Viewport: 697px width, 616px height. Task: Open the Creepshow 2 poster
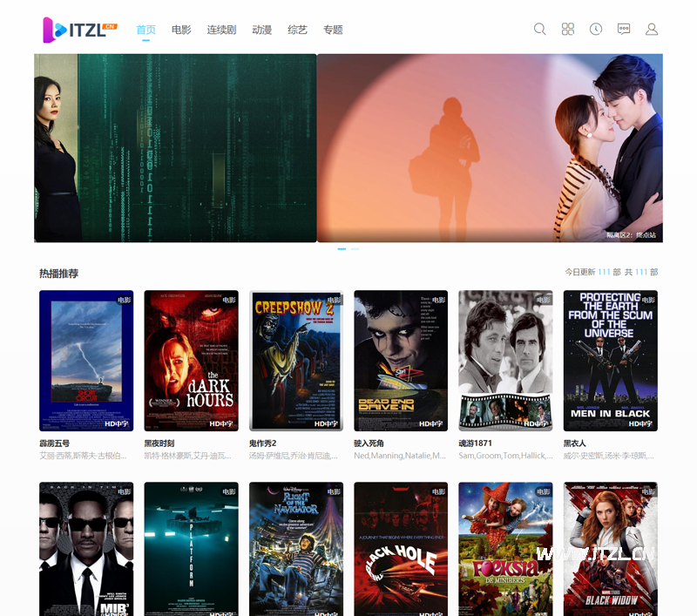296,361
